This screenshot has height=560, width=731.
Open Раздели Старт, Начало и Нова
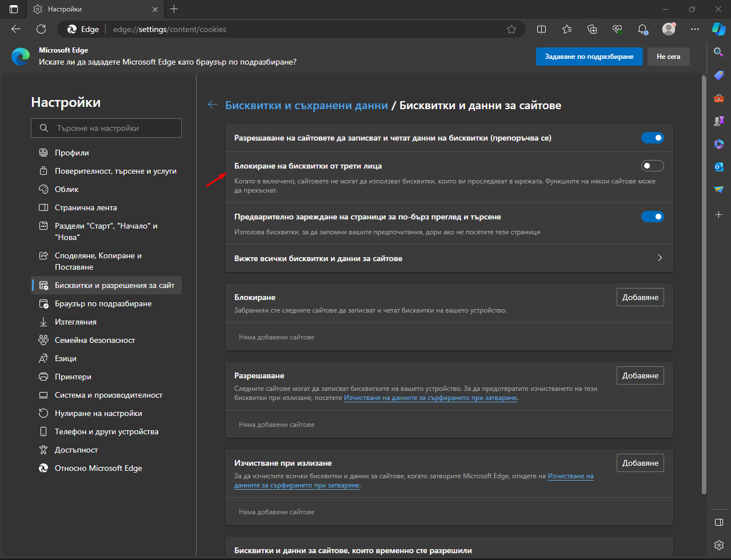(x=106, y=231)
